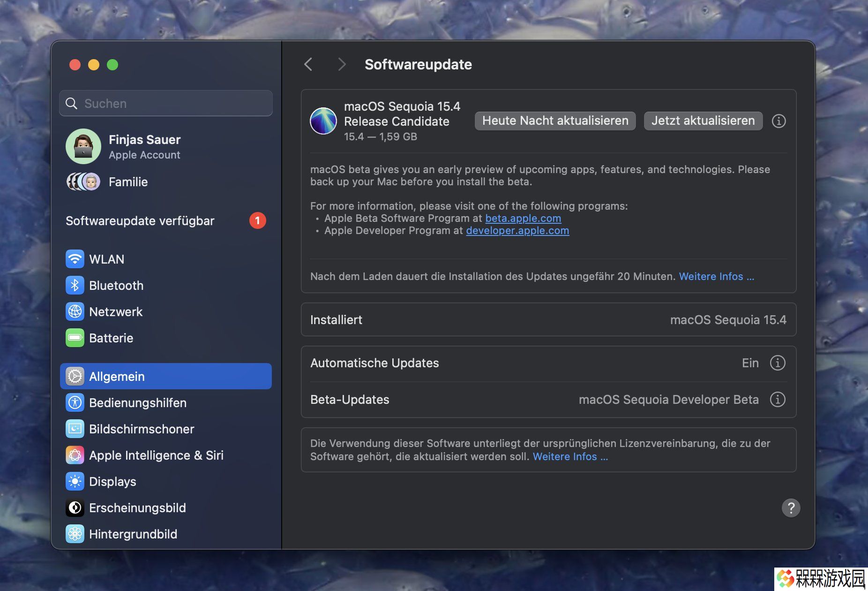Click the red update badge showing 1
Image resolution: width=868 pixels, height=591 pixels.
click(257, 220)
